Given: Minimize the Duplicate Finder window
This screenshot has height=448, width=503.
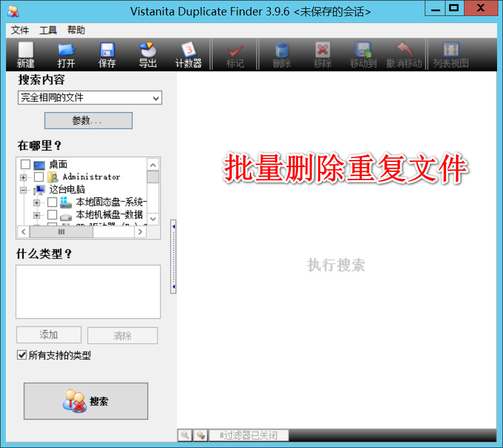Looking at the screenshot, I should point(435,8).
